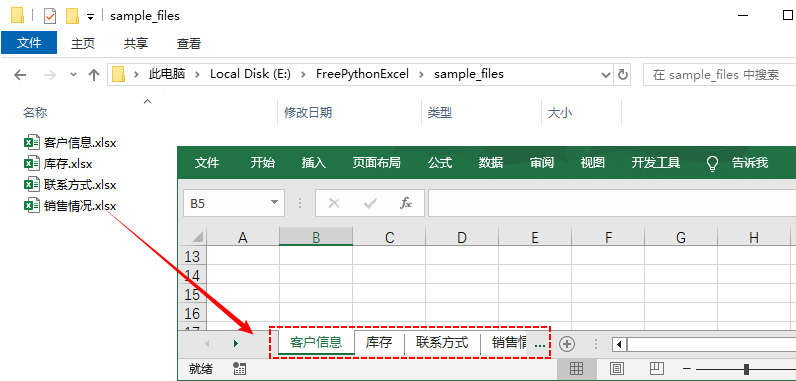The image size is (796, 381).
Task: Switch to Excel 插入 ribbon tab
Action: (x=314, y=163)
